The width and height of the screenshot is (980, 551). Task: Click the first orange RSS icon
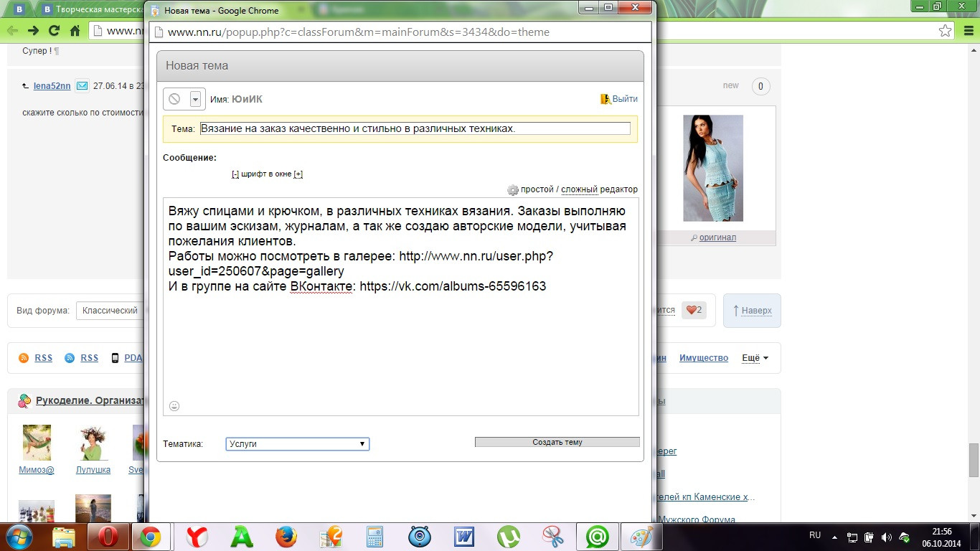pyautogui.click(x=24, y=358)
